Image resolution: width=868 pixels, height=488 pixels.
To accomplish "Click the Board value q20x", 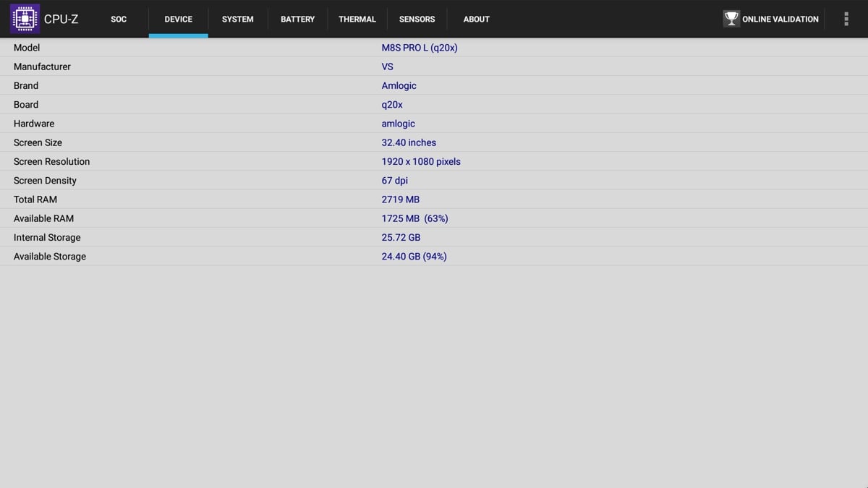I will [392, 104].
